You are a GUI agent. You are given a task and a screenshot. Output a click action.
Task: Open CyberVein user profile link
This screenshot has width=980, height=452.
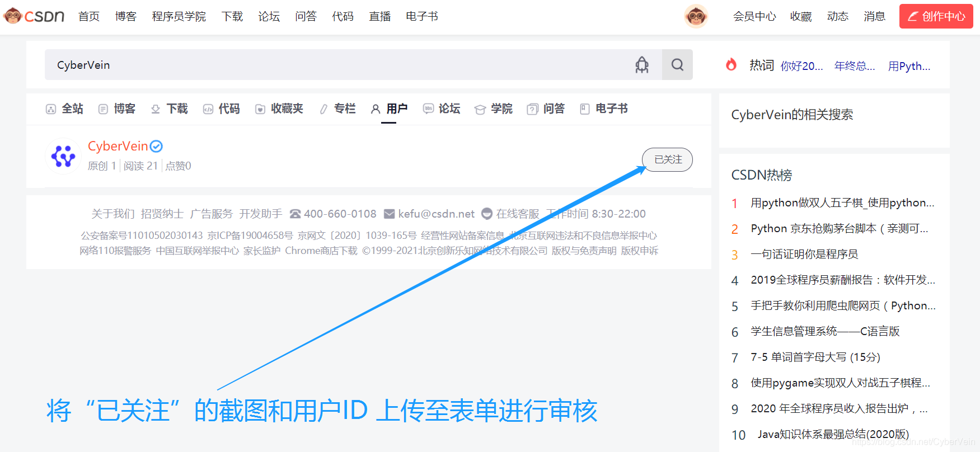click(118, 146)
